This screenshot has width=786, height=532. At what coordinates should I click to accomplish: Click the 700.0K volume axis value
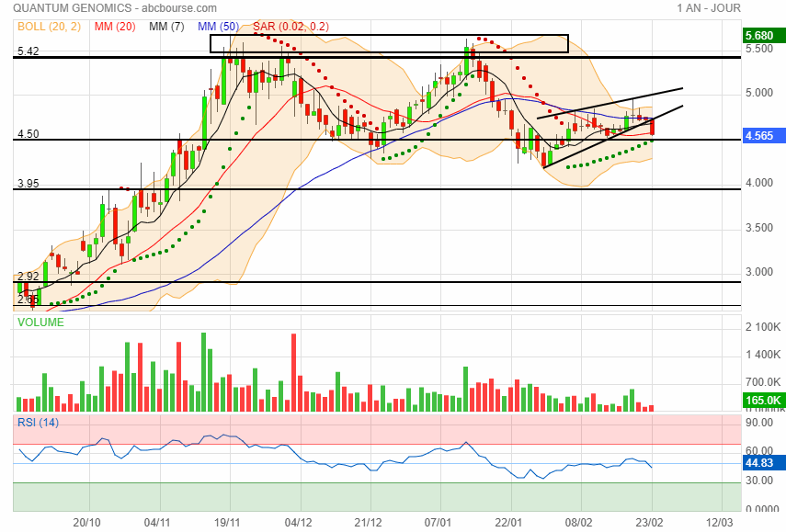[x=762, y=382]
